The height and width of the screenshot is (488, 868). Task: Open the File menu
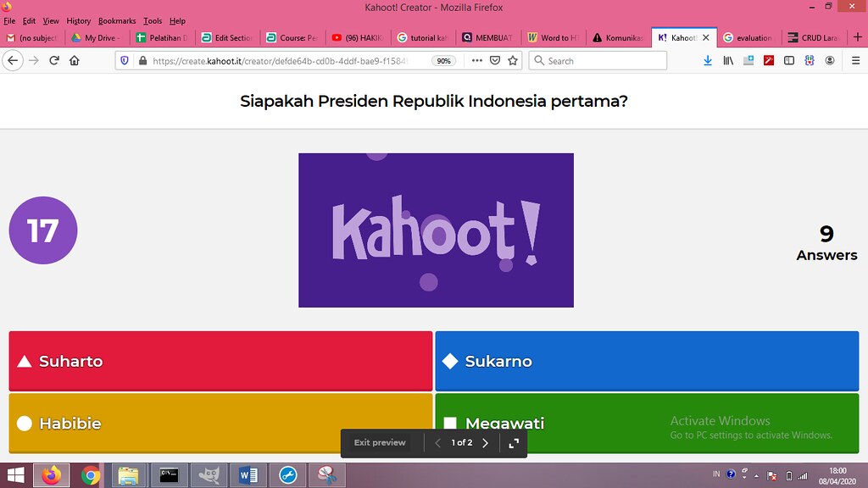point(9,21)
